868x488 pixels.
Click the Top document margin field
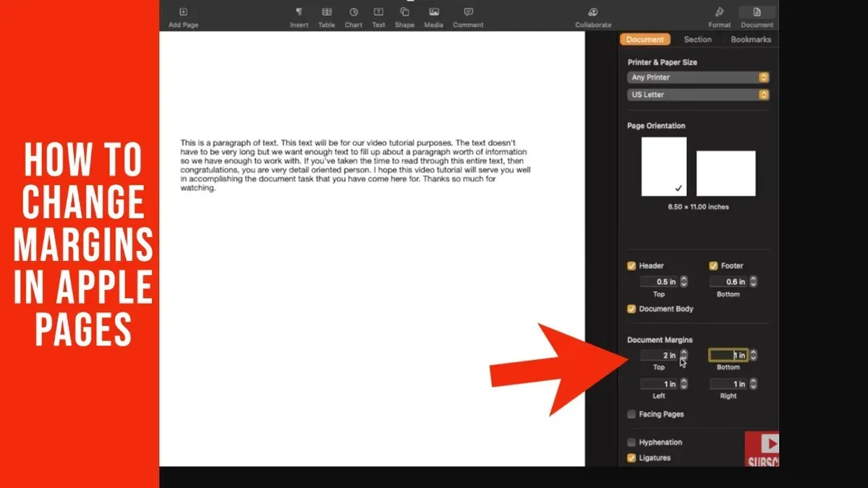pos(660,355)
